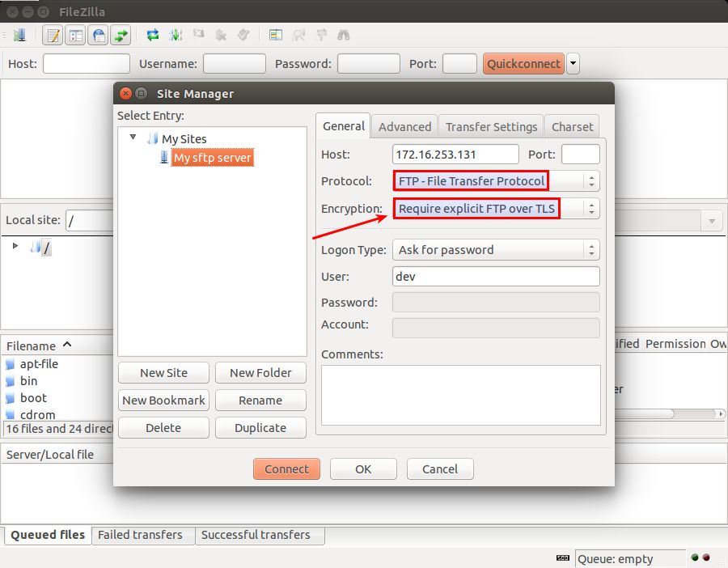Open the Quickconnect history dropdown arrow
728x568 pixels.
tap(574, 63)
